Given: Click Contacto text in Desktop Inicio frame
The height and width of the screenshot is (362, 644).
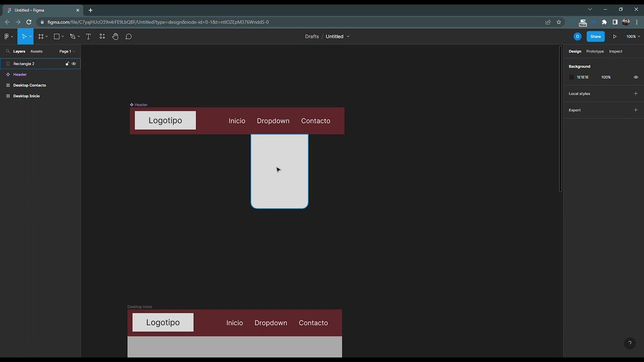Looking at the screenshot, I should click(313, 323).
